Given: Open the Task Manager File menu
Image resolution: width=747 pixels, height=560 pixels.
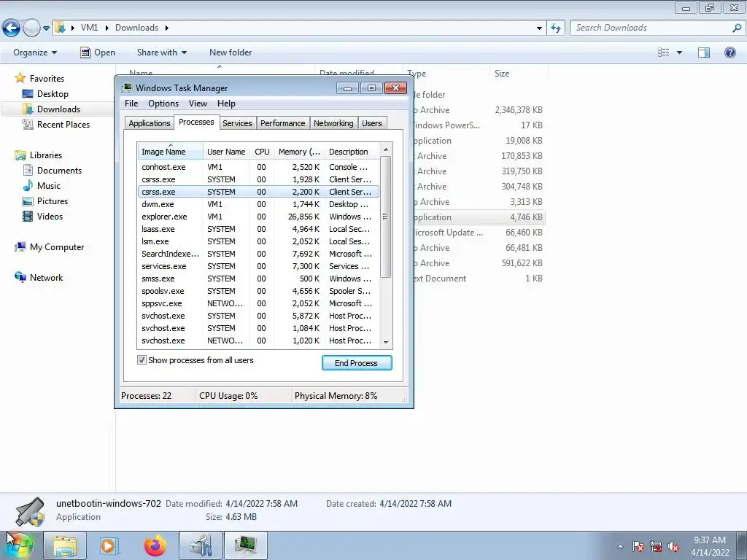Looking at the screenshot, I should point(131,104).
